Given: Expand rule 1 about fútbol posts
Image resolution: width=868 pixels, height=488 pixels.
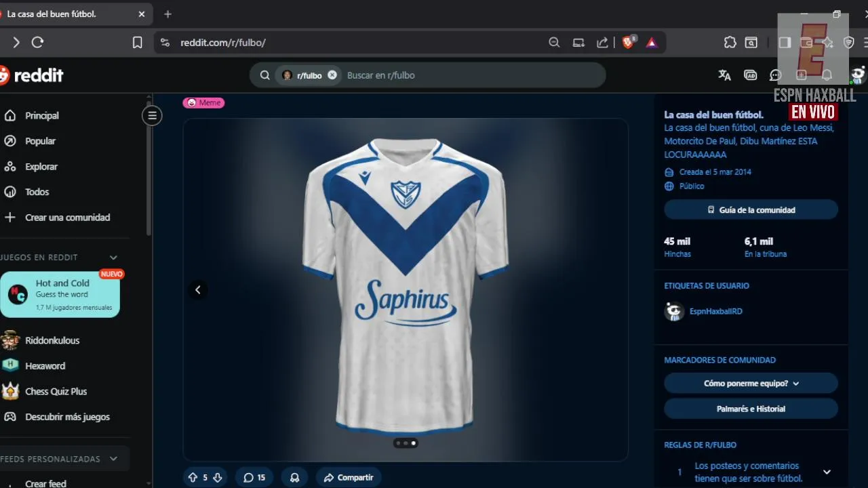Looking at the screenshot, I should 827,472.
